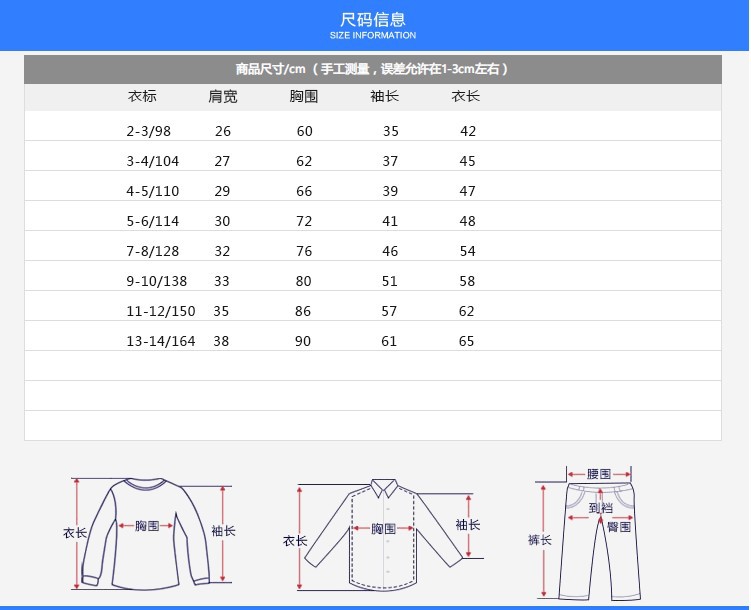Click shoulder width 30 in 5-6/114 row
The image size is (751, 610).
(x=222, y=221)
